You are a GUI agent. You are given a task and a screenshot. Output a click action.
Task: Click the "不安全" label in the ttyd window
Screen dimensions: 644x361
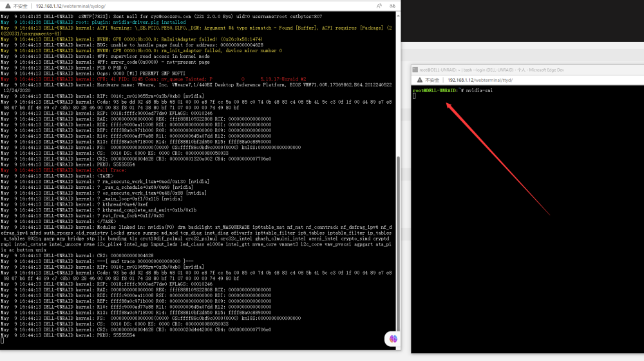tap(433, 80)
